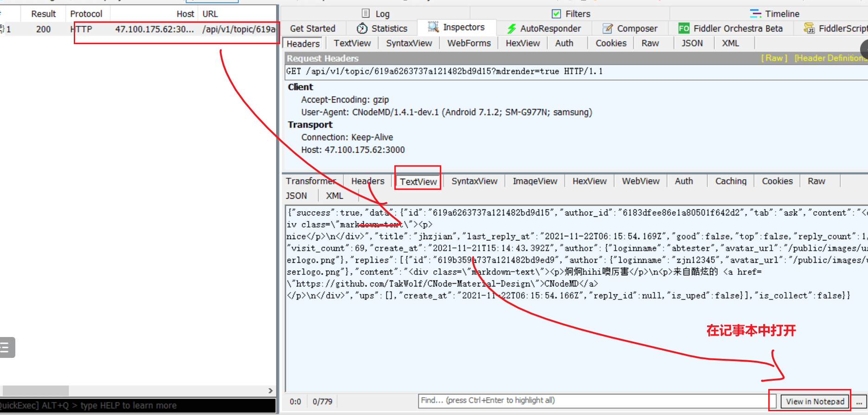Select the session row with 47.100.175.62
868x415 pixels.
(x=138, y=29)
